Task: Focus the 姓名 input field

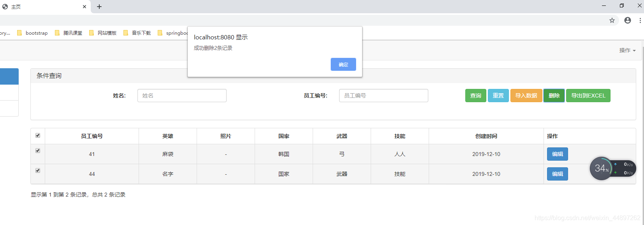Action: click(x=182, y=96)
